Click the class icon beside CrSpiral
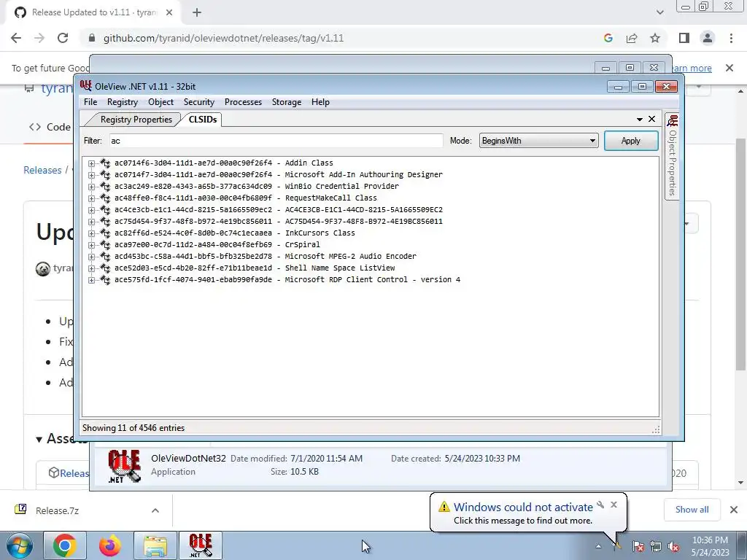The image size is (747, 560). 105,244
